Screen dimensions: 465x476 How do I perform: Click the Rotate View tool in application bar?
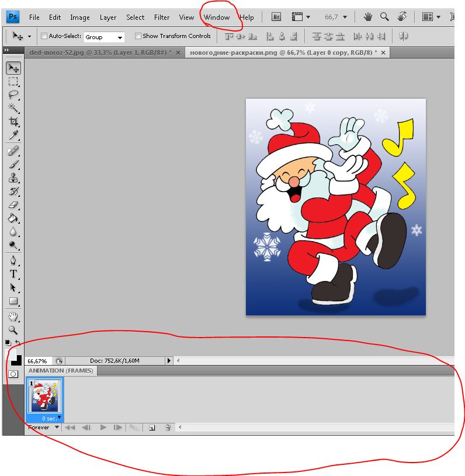coord(402,17)
